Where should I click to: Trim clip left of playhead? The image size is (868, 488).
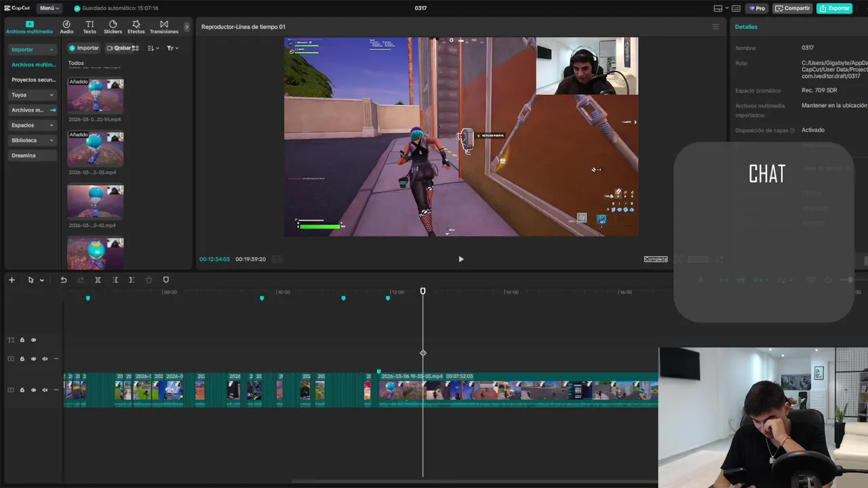point(115,280)
